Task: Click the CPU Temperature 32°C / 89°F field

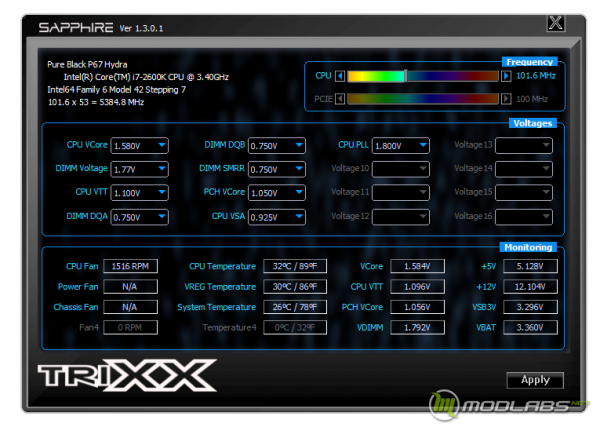Action: 295,266
